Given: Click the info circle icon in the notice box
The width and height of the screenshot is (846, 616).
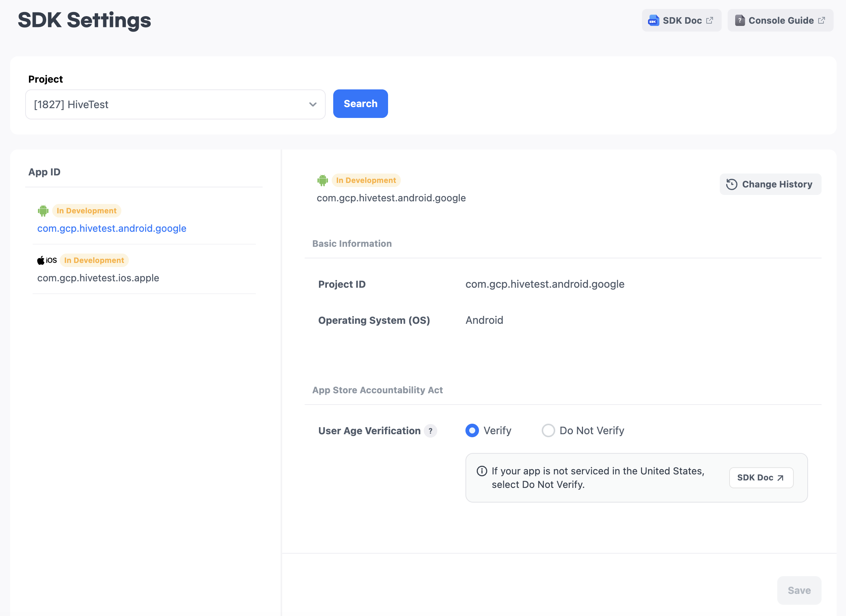Looking at the screenshot, I should [482, 471].
